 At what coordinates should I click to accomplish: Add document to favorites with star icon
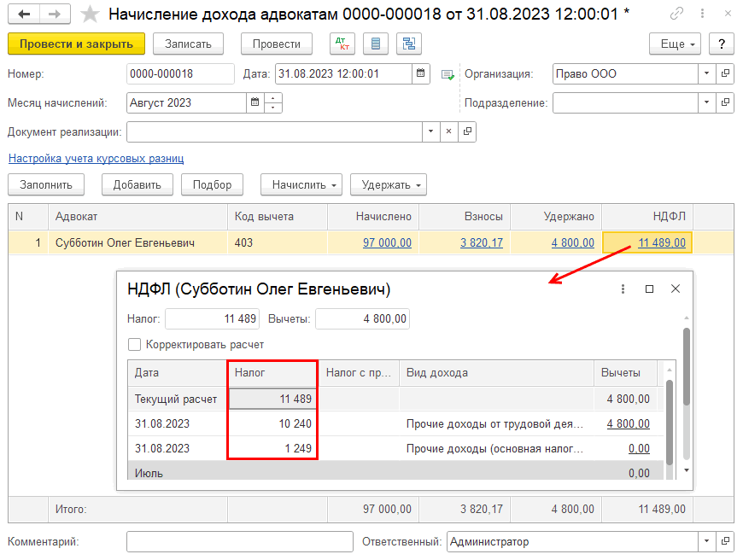(x=90, y=15)
